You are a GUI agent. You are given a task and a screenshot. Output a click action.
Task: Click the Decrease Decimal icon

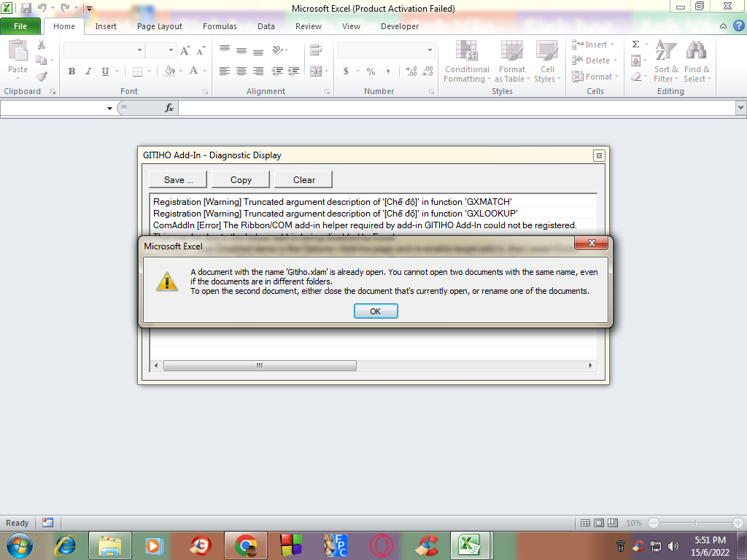pos(427,71)
